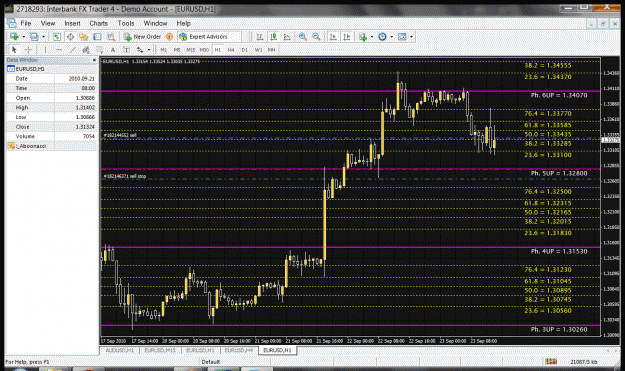This screenshot has height=371, width=625.
Task: Select the i_Abconacci indicator row
Action: (x=51, y=146)
